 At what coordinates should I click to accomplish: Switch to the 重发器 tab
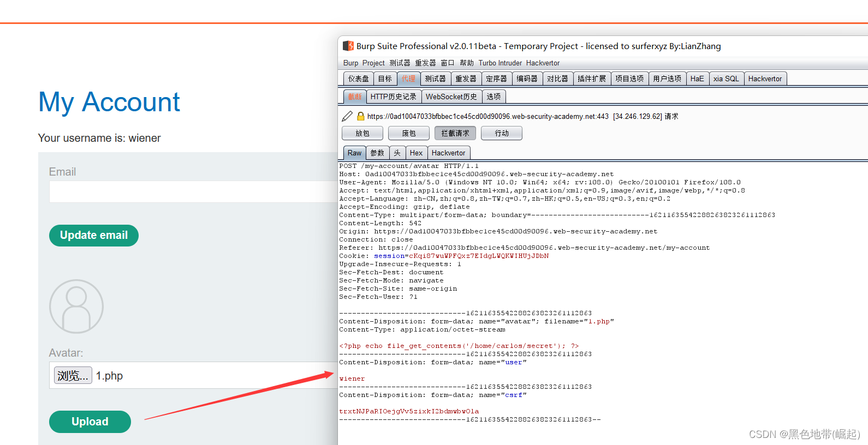[466, 79]
